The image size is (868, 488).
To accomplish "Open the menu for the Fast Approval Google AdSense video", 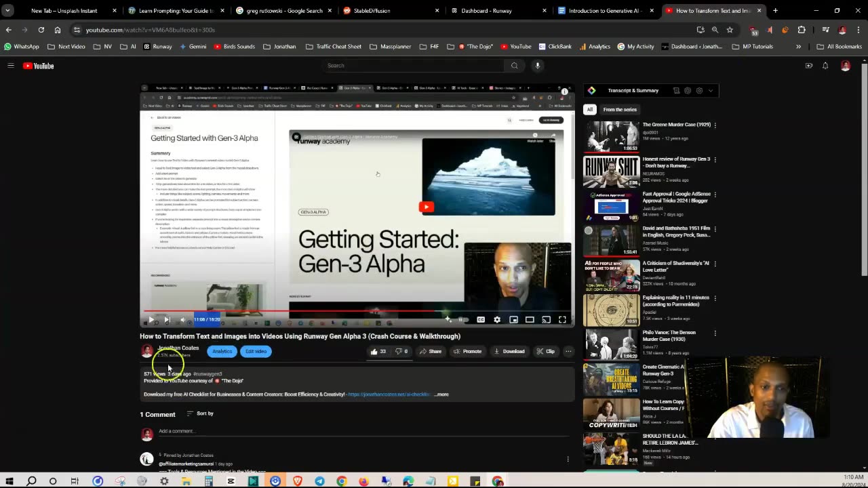I will [x=715, y=195].
